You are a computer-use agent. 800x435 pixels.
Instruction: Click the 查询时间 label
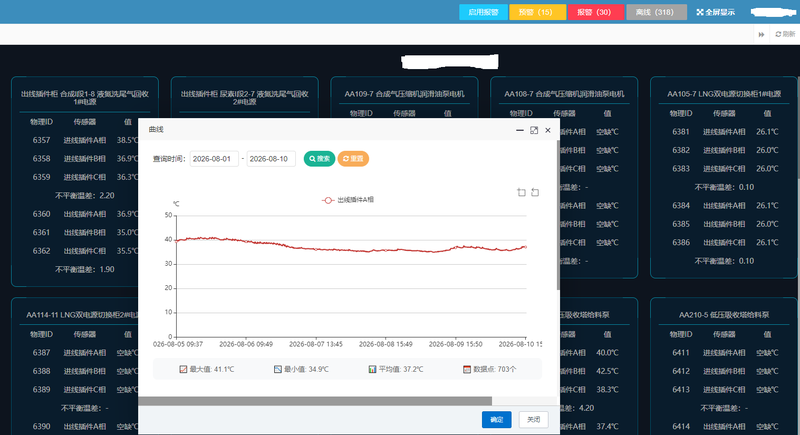point(168,159)
